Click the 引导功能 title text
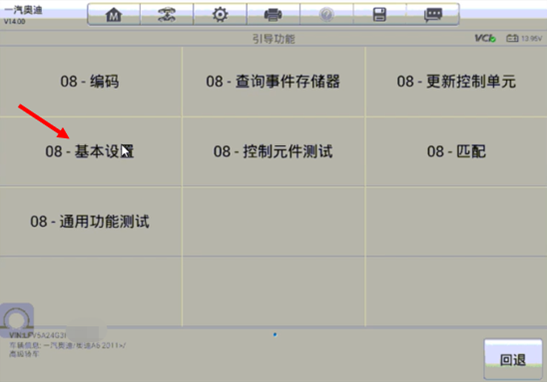The image size is (547, 382). tap(274, 39)
